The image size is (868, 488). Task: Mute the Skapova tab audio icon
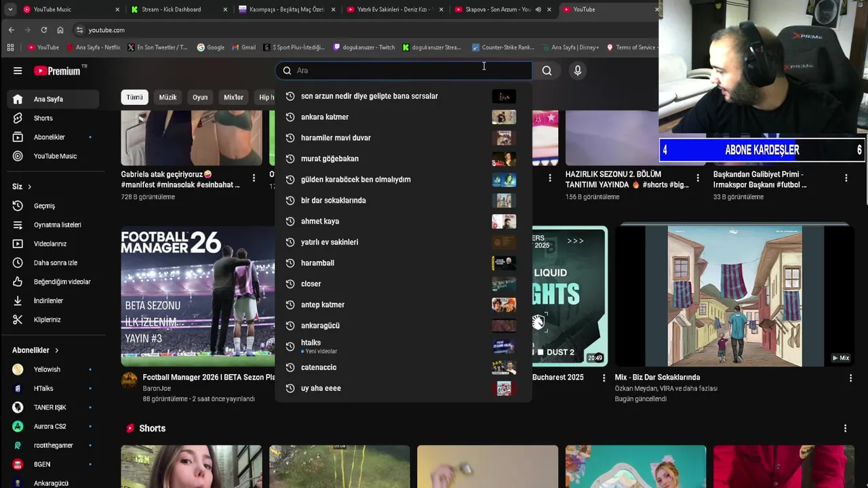[x=538, y=9]
